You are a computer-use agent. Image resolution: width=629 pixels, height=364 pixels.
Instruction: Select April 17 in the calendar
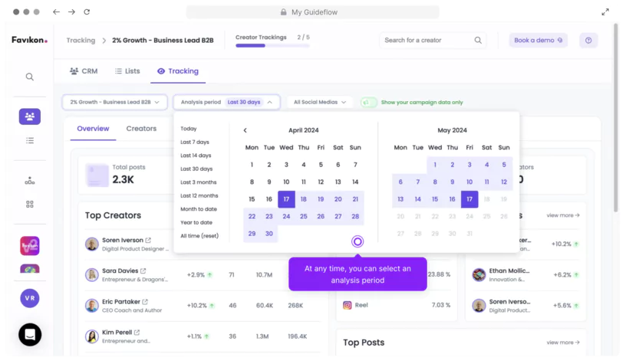tap(286, 199)
